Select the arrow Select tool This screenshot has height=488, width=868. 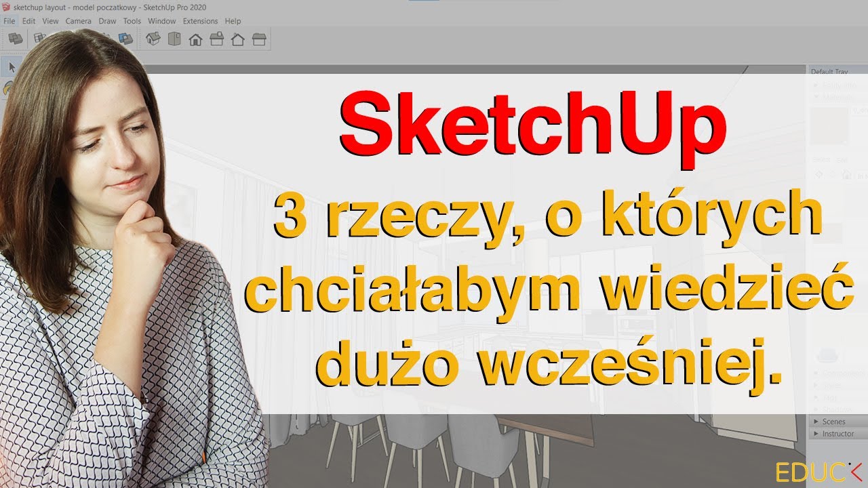(10, 67)
